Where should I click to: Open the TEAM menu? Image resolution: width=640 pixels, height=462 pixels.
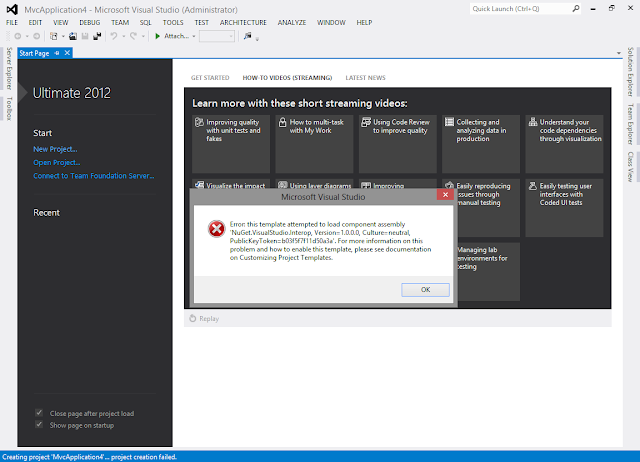[120, 22]
